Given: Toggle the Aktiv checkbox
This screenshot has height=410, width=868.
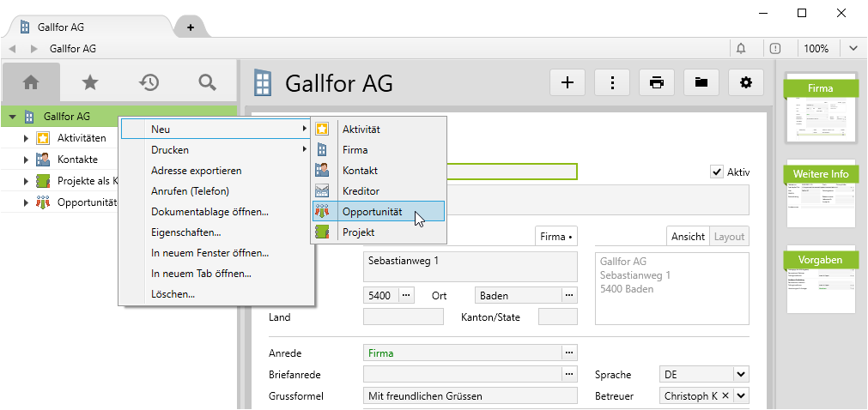Looking at the screenshot, I should 717,172.
